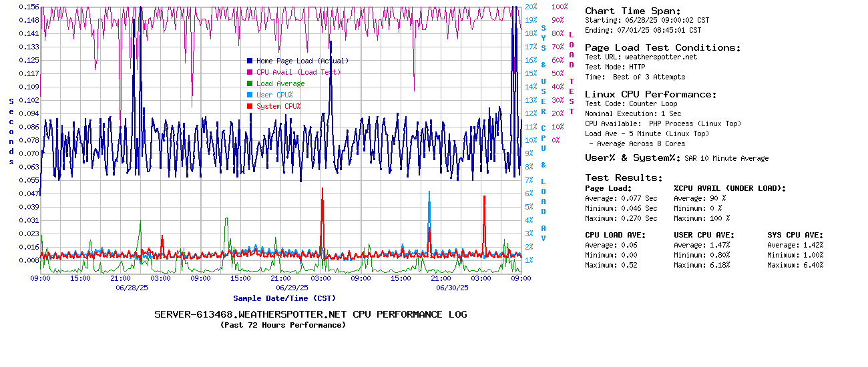The width and height of the screenshot is (868, 367).
Task: Click the red System CPU% legend swatch
Action: 250,106
